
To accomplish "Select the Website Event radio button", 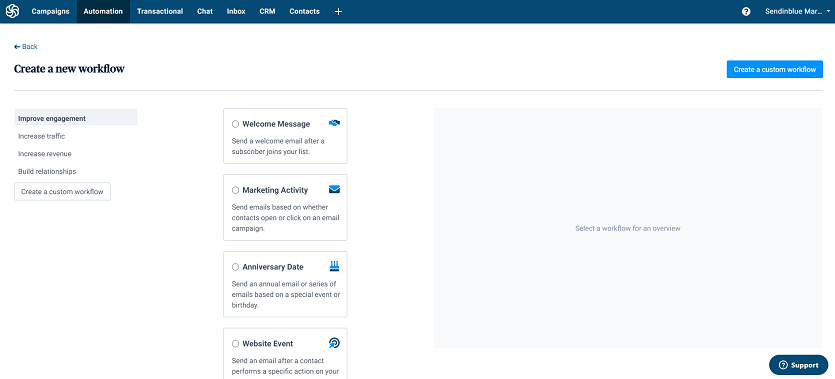I will (x=235, y=344).
